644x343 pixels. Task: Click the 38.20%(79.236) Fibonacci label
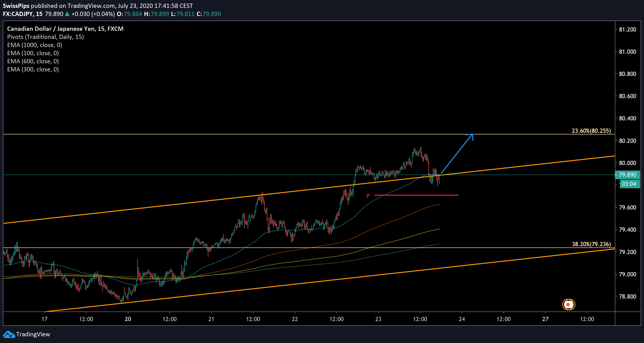tap(591, 244)
